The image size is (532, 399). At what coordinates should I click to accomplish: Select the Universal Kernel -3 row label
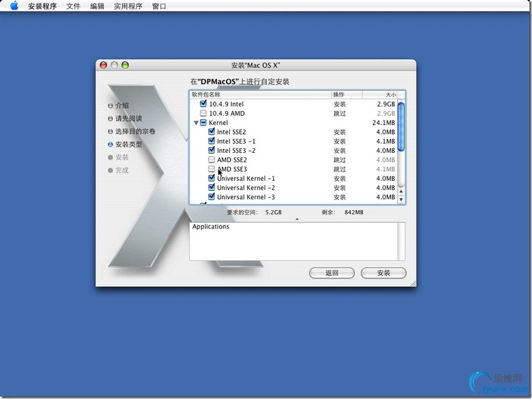coord(246,197)
